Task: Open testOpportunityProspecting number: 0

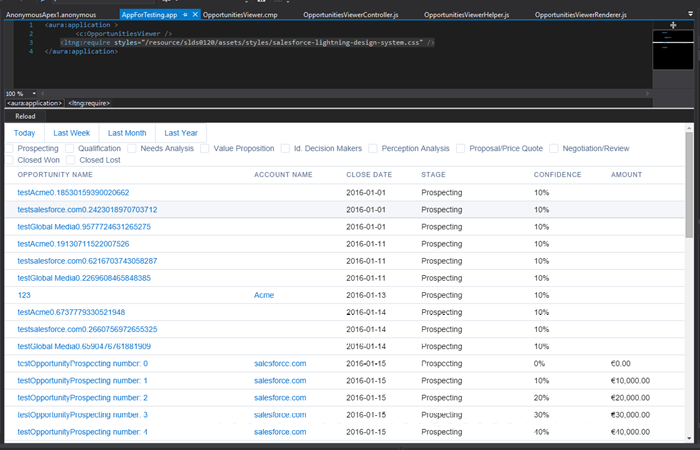Action: click(83, 363)
